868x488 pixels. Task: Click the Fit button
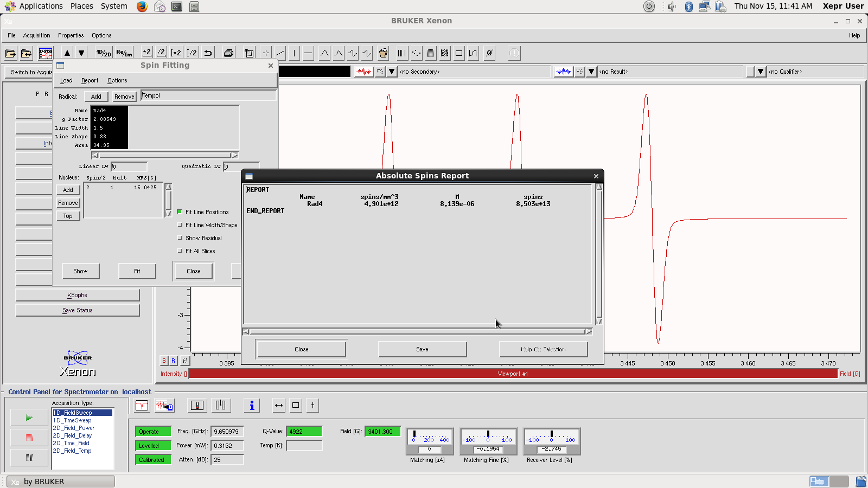pos(137,271)
